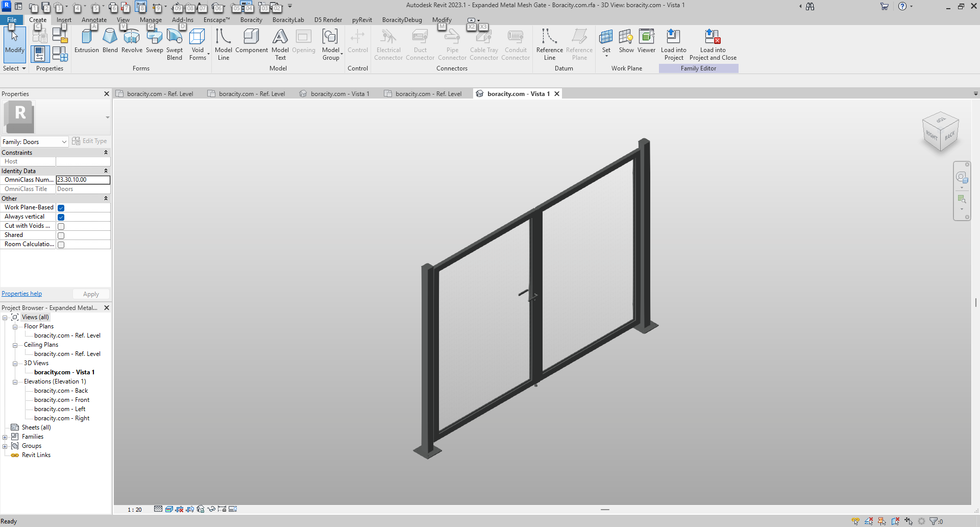
Task: Enable the Shared checkbox
Action: click(x=61, y=235)
